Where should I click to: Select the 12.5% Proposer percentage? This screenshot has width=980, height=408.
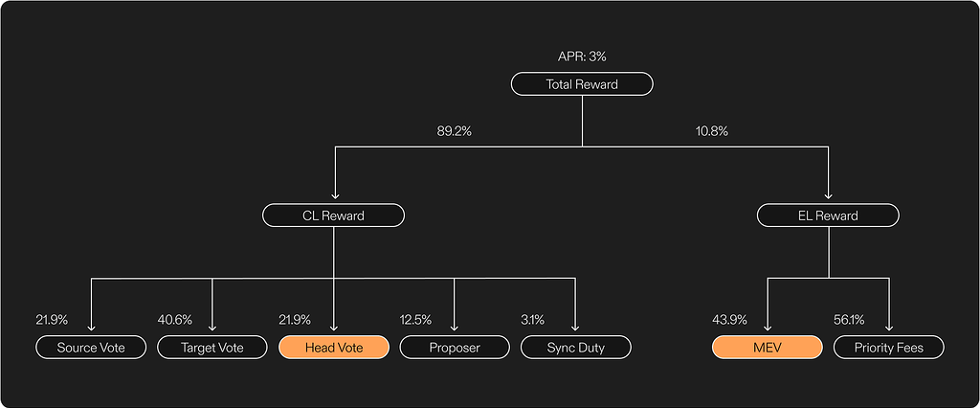[x=415, y=319]
